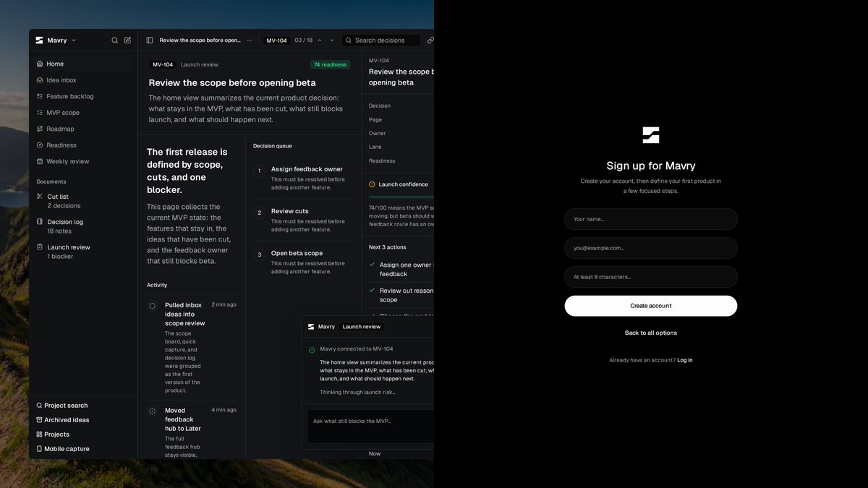This screenshot has height=488, width=868.
Task: Click the Roadmap icon in the sidebar
Action: click(41, 129)
